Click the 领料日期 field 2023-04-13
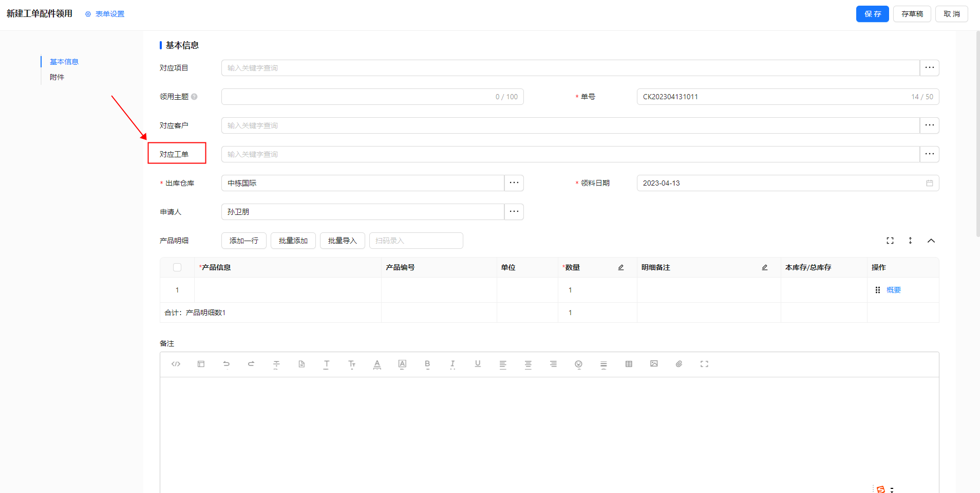This screenshot has width=980, height=493. pyautogui.click(x=788, y=183)
